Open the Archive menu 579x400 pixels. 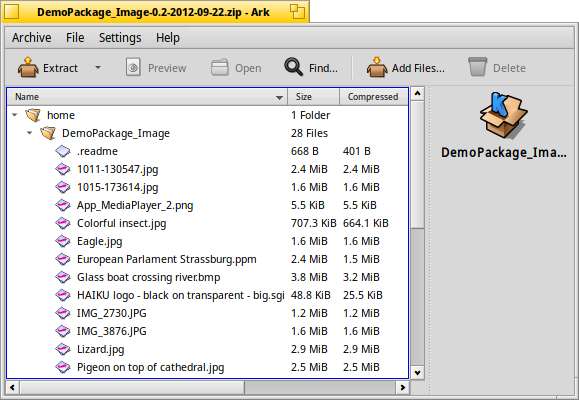[x=31, y=38]
